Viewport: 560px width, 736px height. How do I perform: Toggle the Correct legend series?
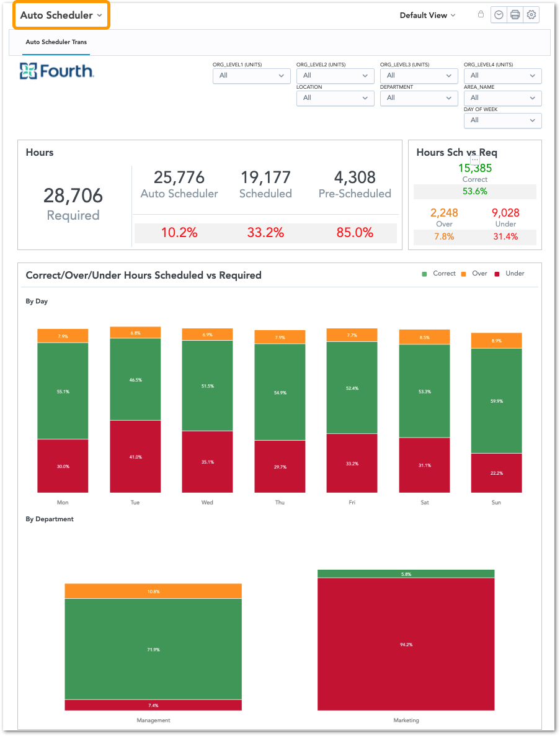tap(439, 274)
